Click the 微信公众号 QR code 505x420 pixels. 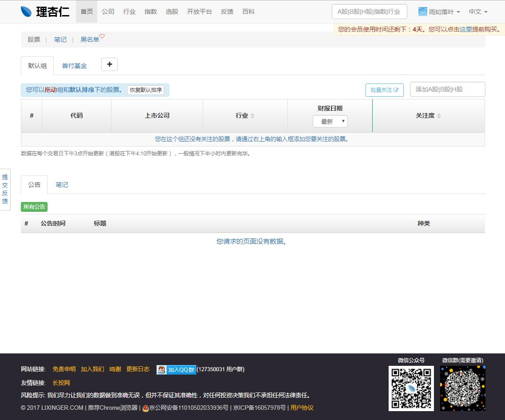[411, 388]
